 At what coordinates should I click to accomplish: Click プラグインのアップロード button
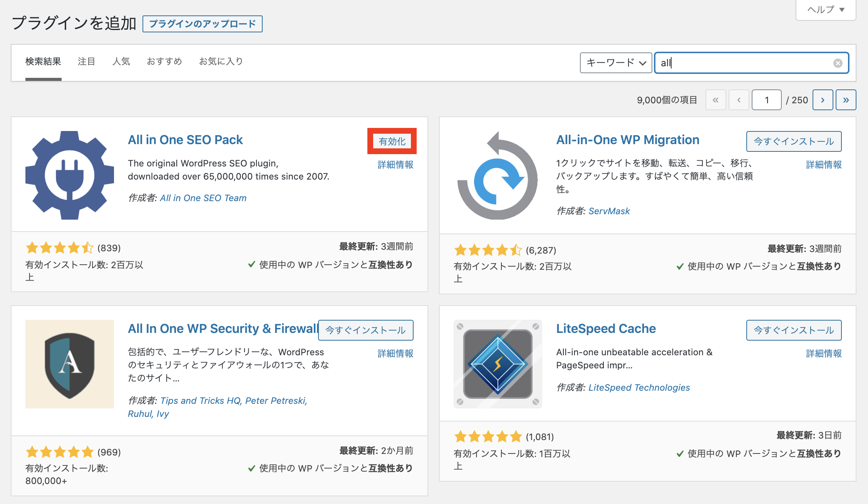pyautogui.click(x=203, y=24)
